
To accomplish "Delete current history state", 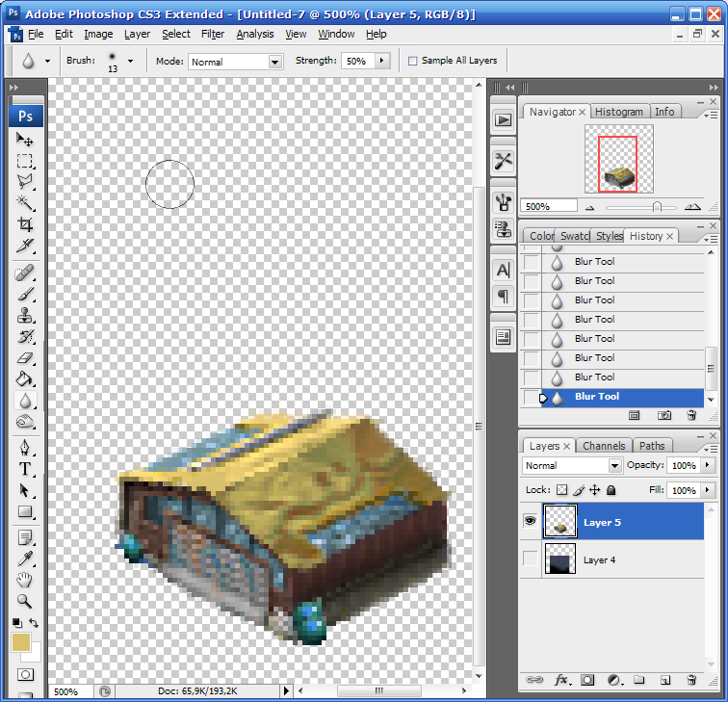I will click(691, 415).
